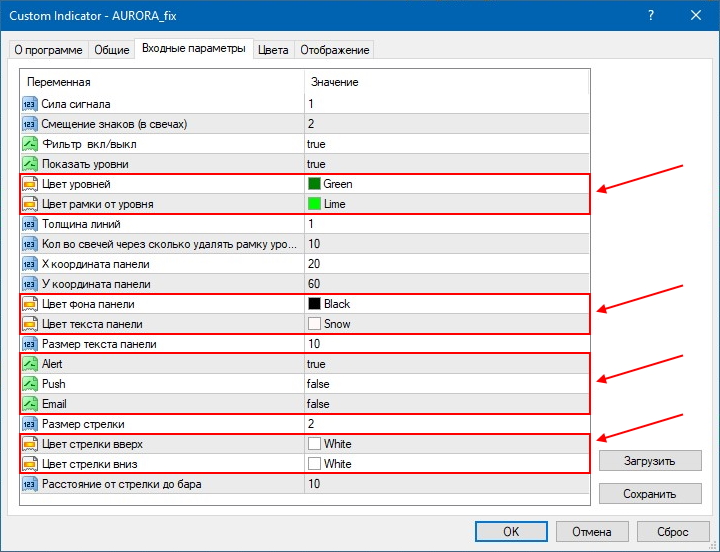
Task: Click the integer icon beside Сила сигнала
Action: (x=30, y=104)
